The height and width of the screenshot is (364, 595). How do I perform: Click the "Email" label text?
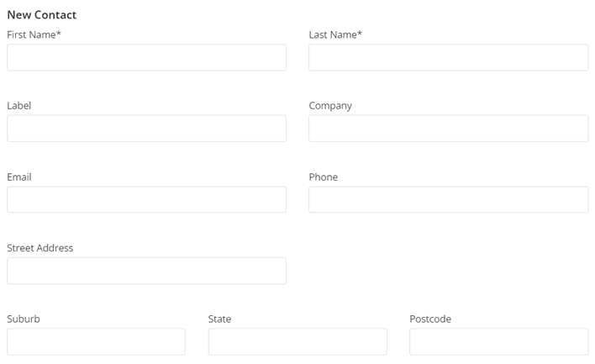pos(19,177)
